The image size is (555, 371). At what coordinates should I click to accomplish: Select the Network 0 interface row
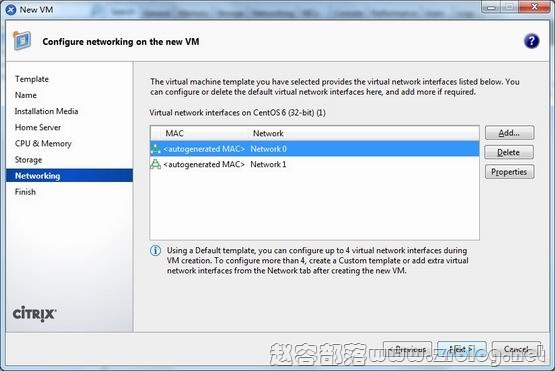coord(315,149)
